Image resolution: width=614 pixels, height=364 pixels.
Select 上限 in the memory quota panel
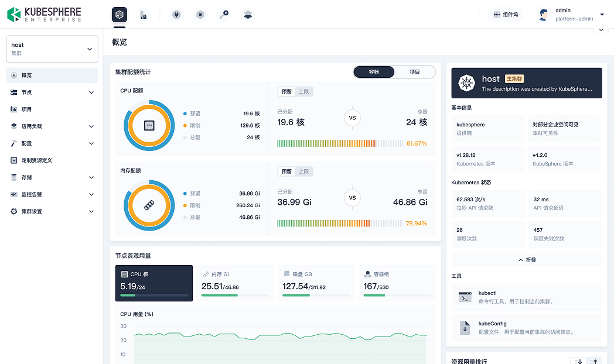tap(304, 171)
